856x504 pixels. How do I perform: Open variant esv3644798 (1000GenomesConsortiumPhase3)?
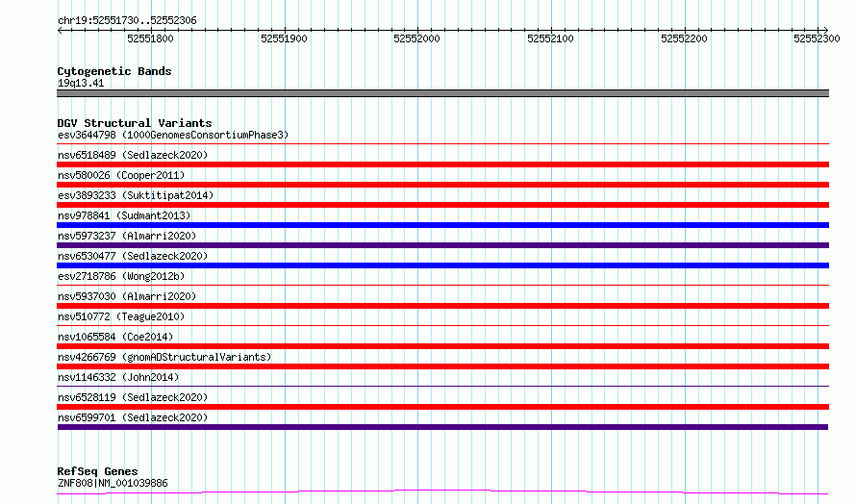tap(173, 135)
